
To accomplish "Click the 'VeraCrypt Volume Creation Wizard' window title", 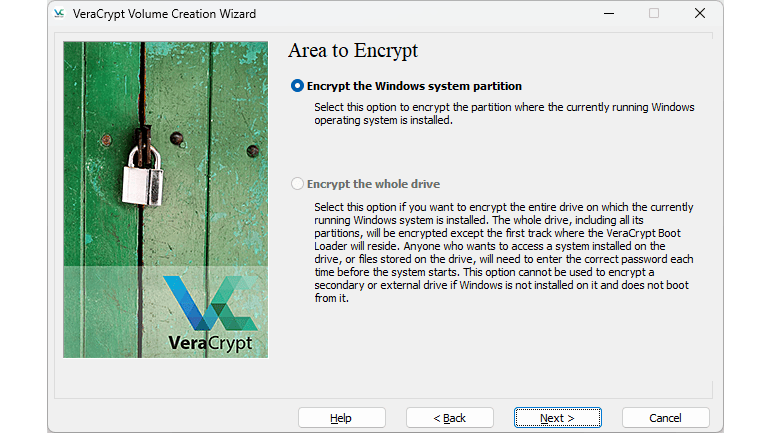I will (165, 14).
